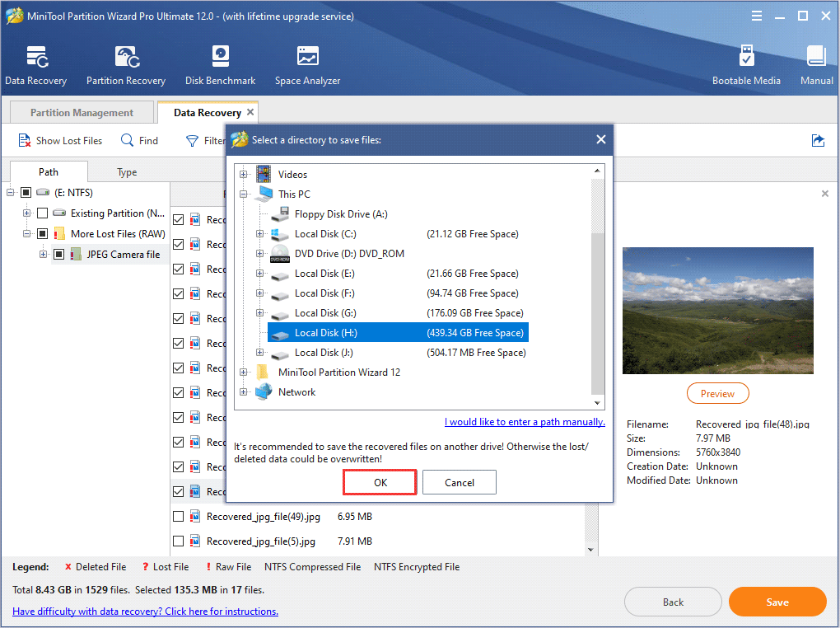
Task: Expand the Network node
Action: [243, 391]
